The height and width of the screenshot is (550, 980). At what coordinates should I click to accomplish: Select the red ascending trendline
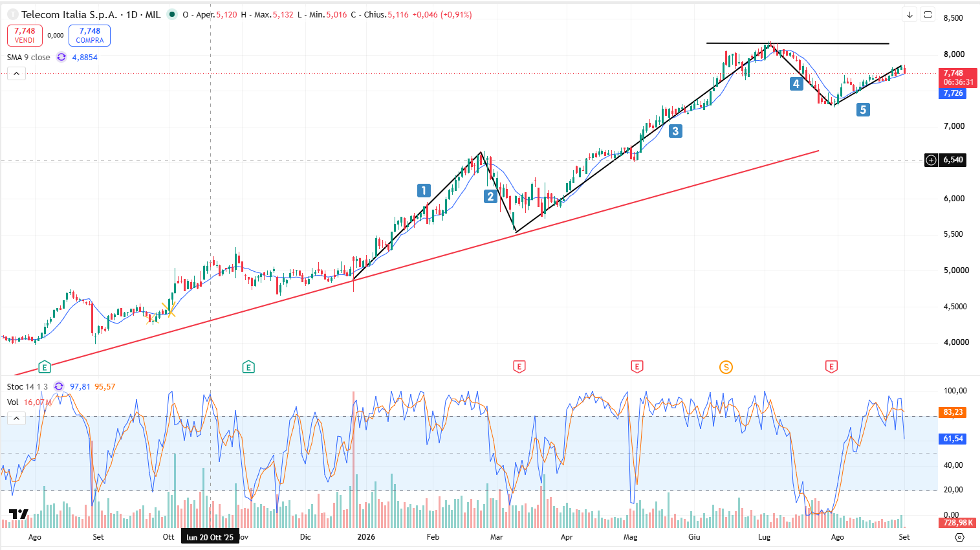coord(417,263)
